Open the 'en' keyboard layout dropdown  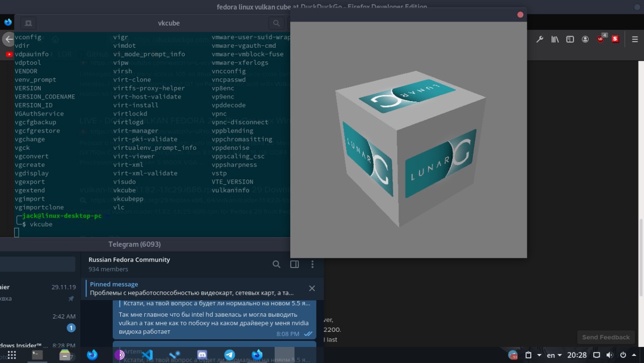pyautogui.click(x=554, y=355)
